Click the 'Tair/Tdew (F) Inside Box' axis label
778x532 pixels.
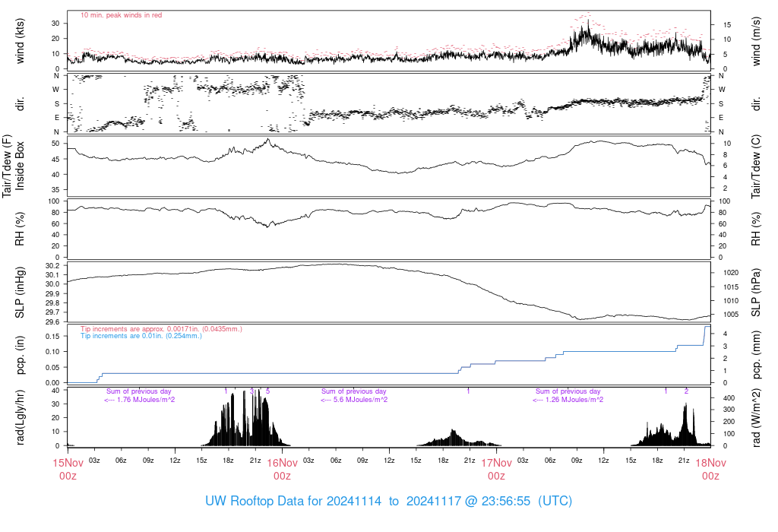(x=13, y=166)
